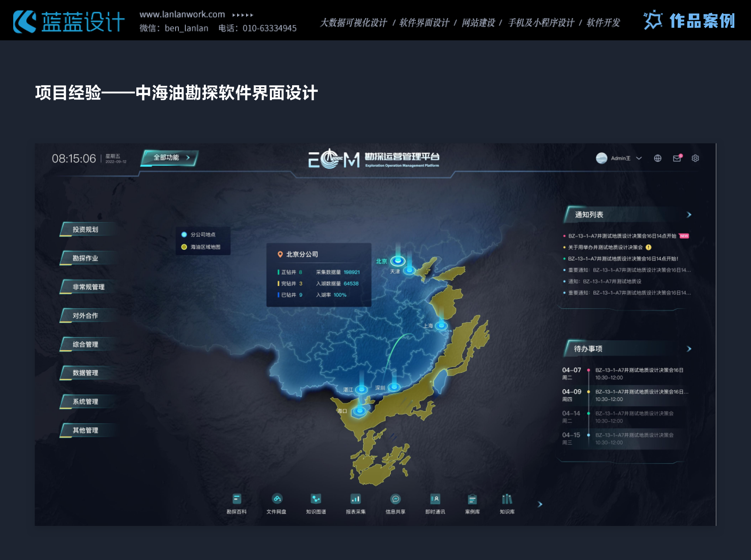The width and height of the screenshot is (751, 560).
Task: Expand the Admin王 user dropdown
Action: [639, 159]
